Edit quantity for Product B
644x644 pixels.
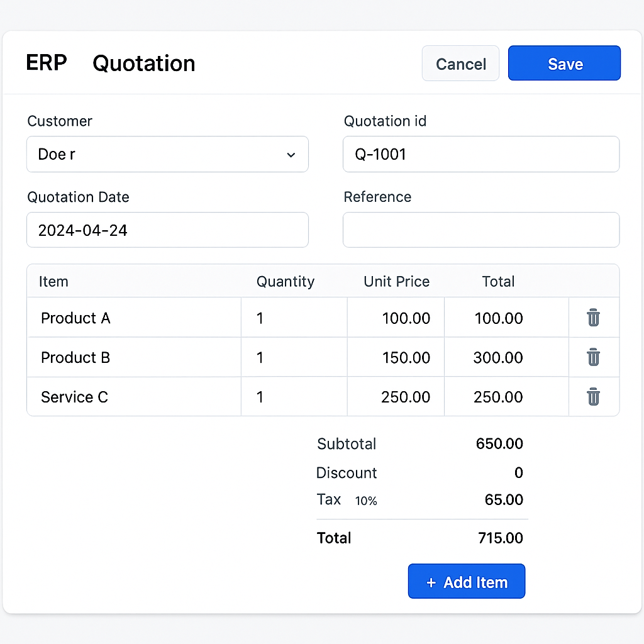click(x=294, y=357)
